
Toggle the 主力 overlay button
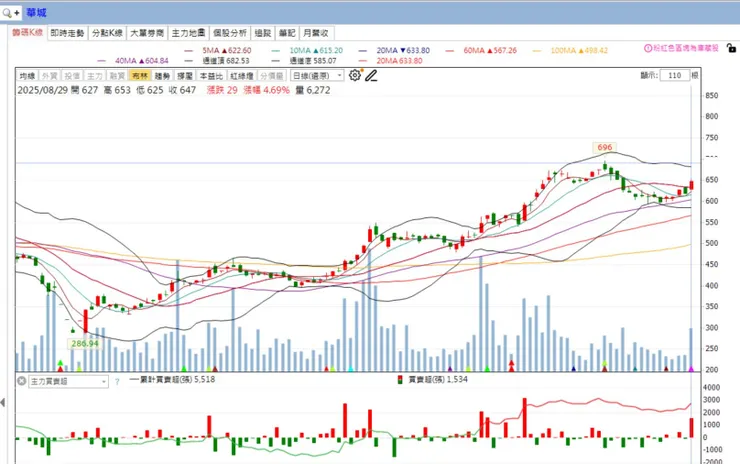tap(95, 76)
